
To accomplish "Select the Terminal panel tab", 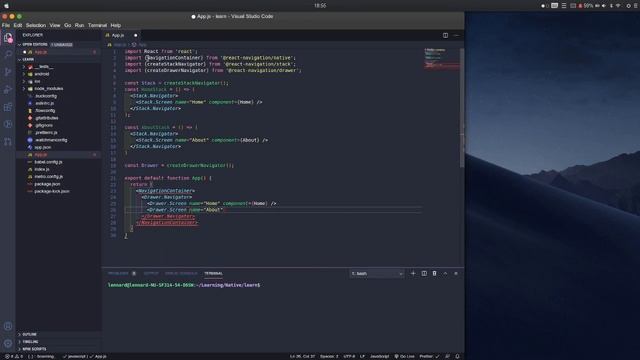I will coord(213,273).
